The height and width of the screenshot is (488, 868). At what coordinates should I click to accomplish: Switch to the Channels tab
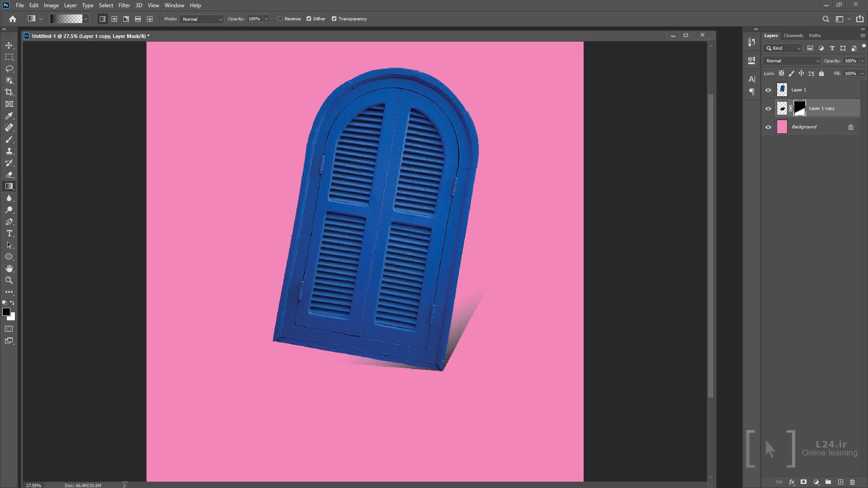793,35
